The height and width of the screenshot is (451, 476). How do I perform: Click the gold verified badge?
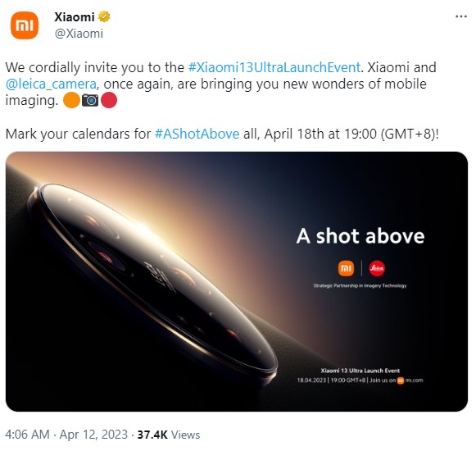[x=104, y=16]
